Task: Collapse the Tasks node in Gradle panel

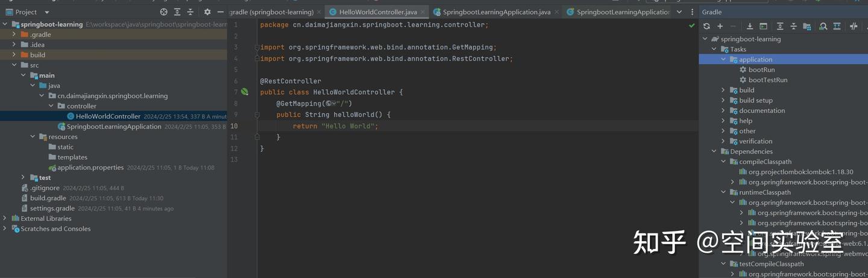Action: click(x=714, y=49)
